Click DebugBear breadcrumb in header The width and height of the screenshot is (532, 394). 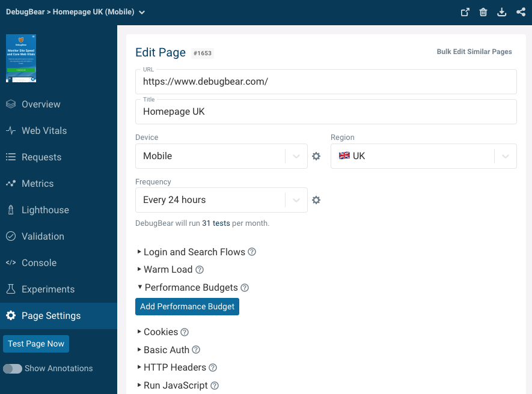25,12
